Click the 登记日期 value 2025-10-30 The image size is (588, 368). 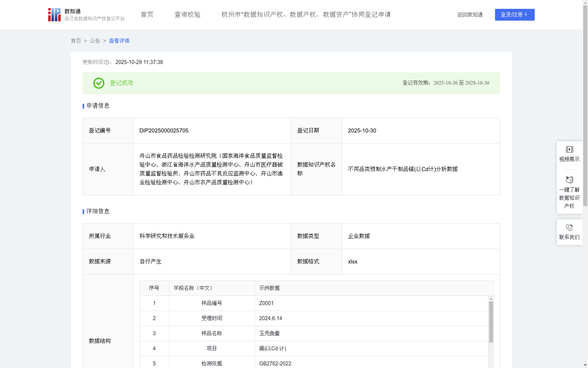click(362, 131)
